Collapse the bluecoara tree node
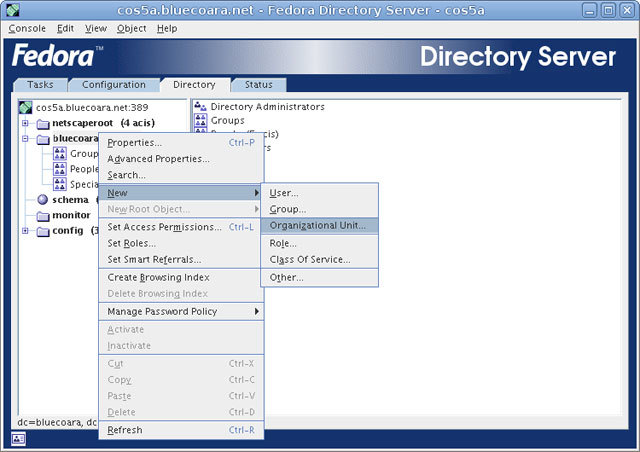This screenshot has width=640, height=452. pyautogui.click(x=25, y=138)
